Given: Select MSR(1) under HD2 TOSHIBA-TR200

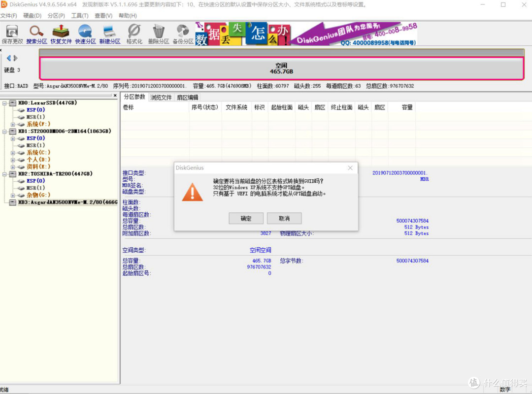Looking at the screenshot, I should coord(35,188).
